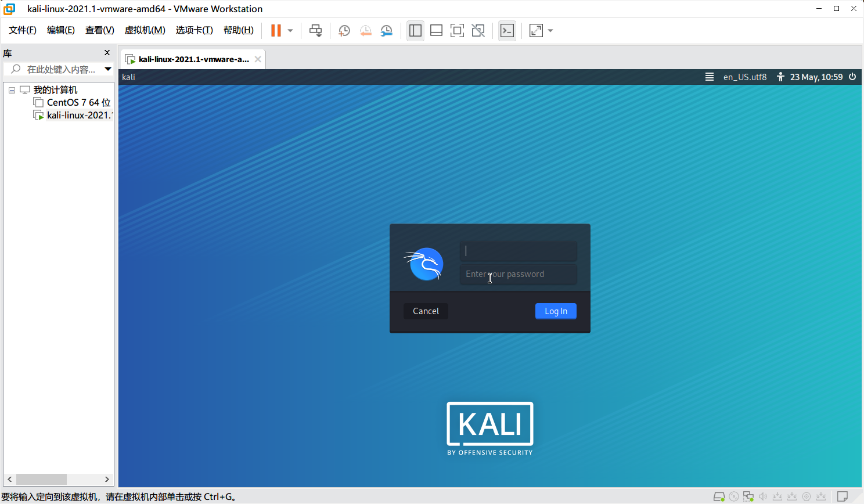
Task: Collapse the 我的计算机 tree node
Action: pos(12,90)
